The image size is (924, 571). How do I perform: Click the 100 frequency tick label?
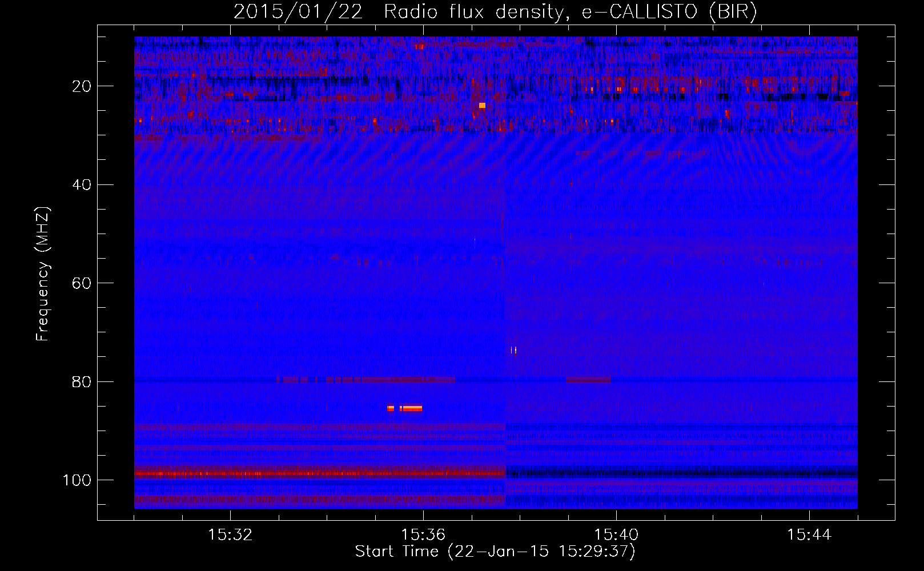click(77, 480)
